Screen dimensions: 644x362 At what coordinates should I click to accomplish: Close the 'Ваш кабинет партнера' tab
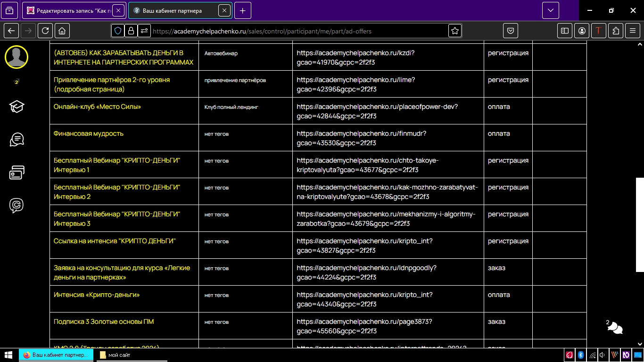click(x=224, y=10)
